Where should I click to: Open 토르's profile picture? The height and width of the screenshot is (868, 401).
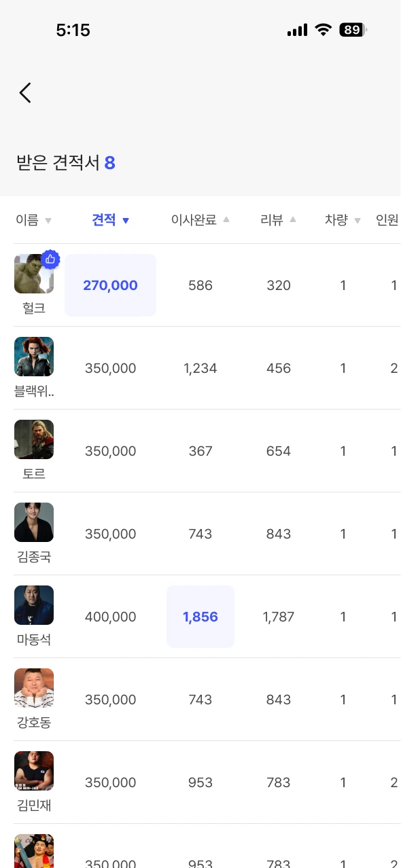point(34,439)
